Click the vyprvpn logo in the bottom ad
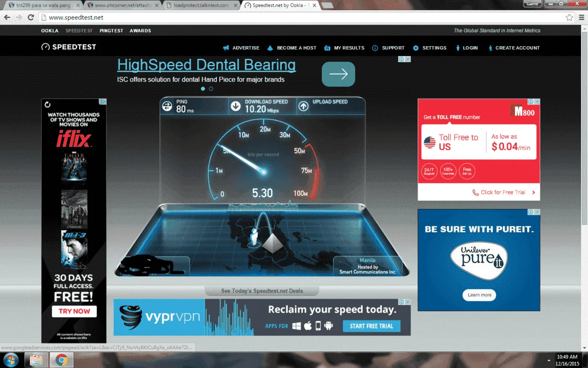Screen dimensions: 588x368 click(x=161, y=316)
